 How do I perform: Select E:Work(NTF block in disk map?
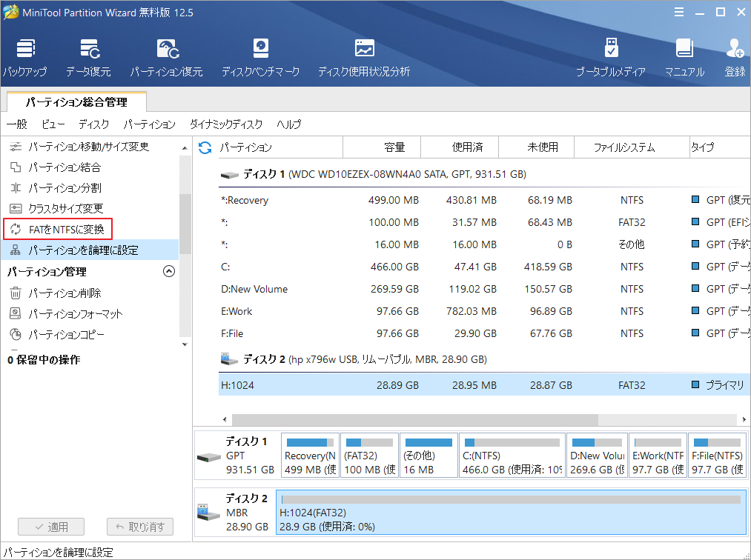pos(658,455)
